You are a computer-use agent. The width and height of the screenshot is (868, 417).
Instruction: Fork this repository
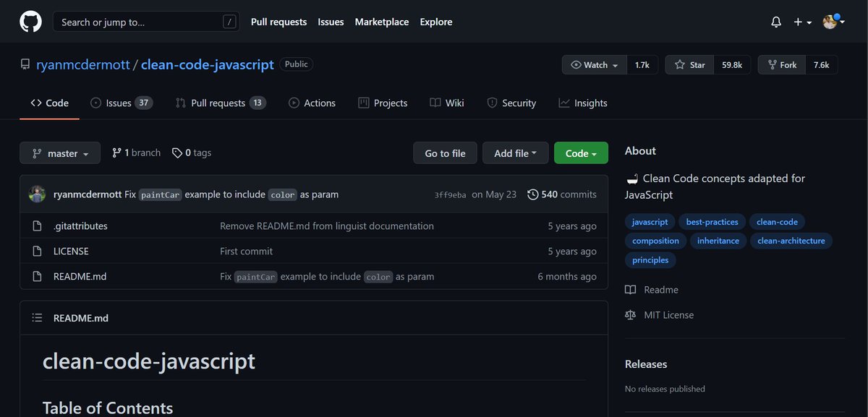(x=782, y=64)
